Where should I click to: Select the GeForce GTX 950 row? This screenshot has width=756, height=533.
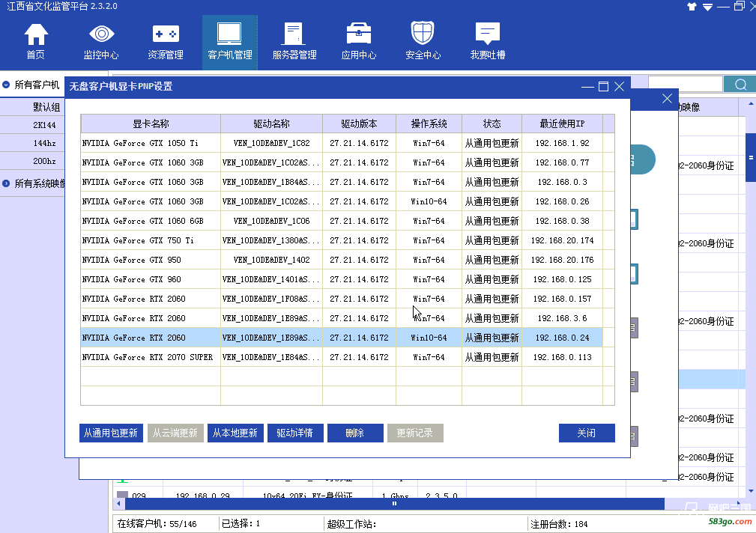coord(342,260)
